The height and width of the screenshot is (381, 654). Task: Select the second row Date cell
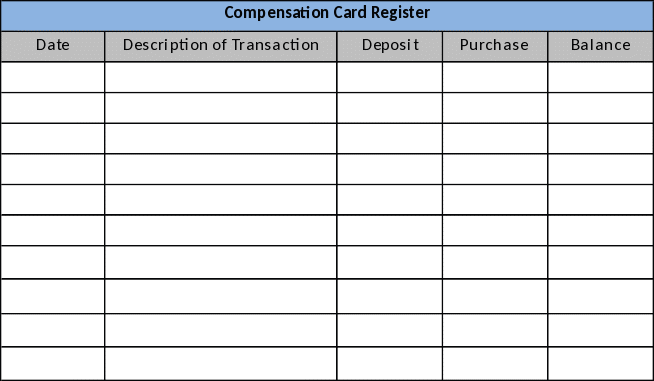coord(53,108)
